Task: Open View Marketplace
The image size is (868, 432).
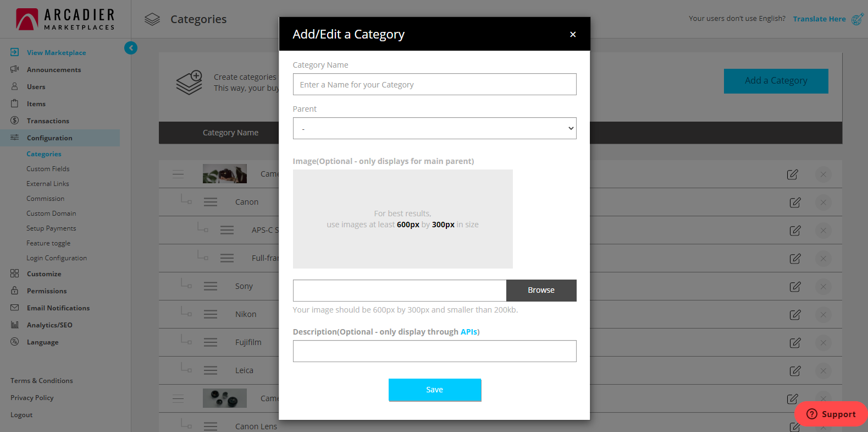Action: [x=56, y=53]
